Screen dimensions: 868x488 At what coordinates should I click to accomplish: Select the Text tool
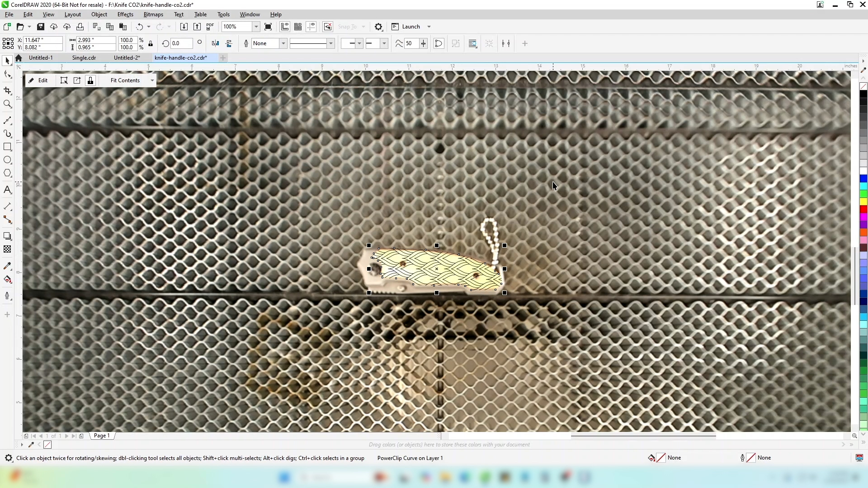click(x=7, y=190)
